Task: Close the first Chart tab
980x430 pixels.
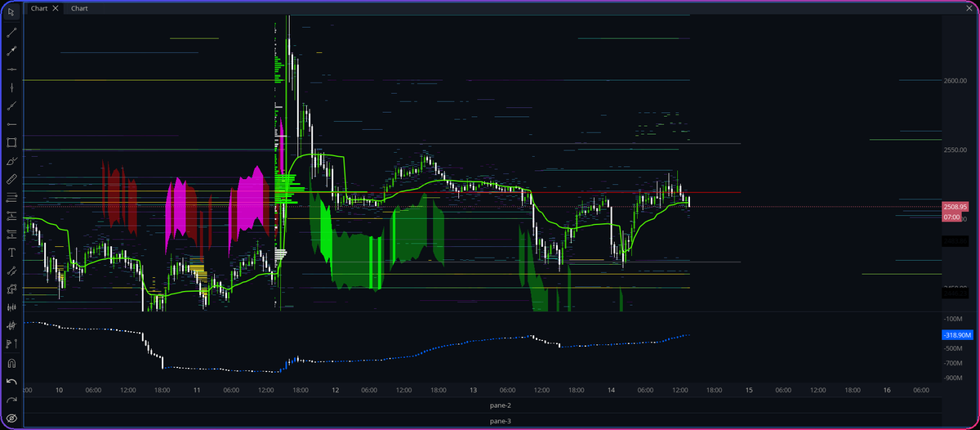Action: coord(56,8)
